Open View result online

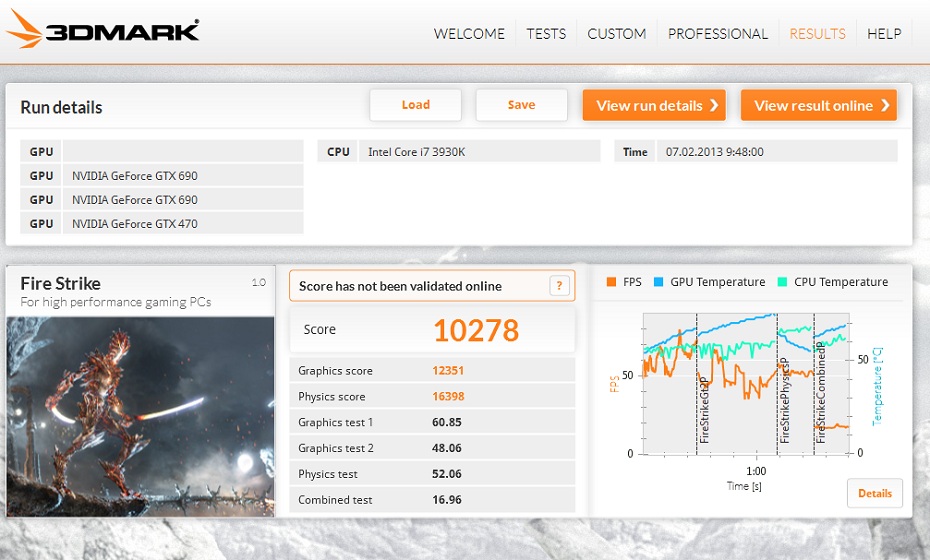[818, 106]
